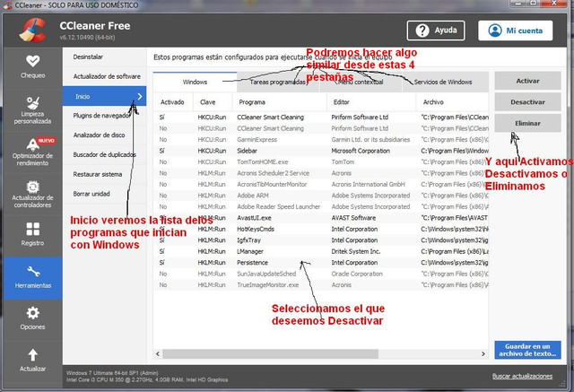Select the Herramientas wrench section
This screenshot has width=574, height=392.
point(32,278)
